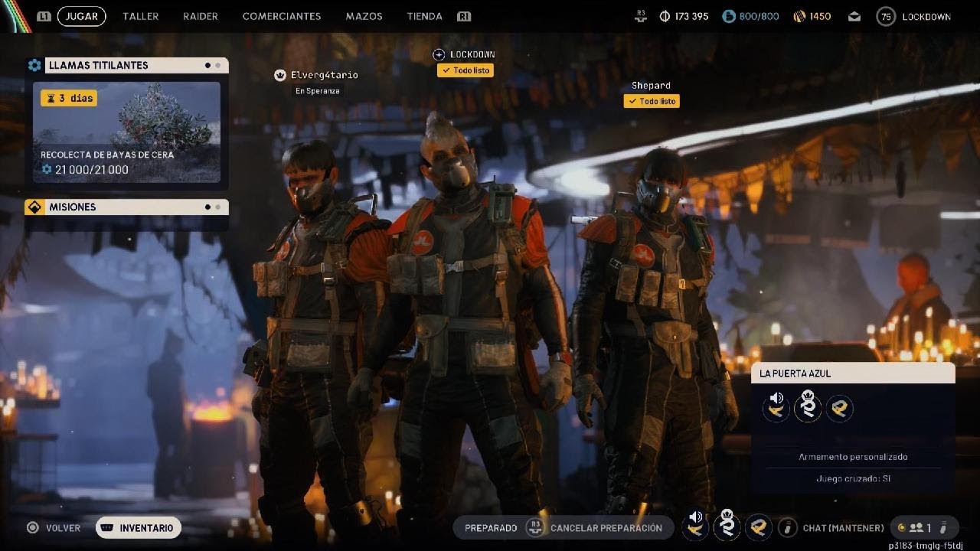The width and height of the screenshot is (980, 551).
Task: Click the gold feather icon beside 1450
Action: [x=799, y=16]
